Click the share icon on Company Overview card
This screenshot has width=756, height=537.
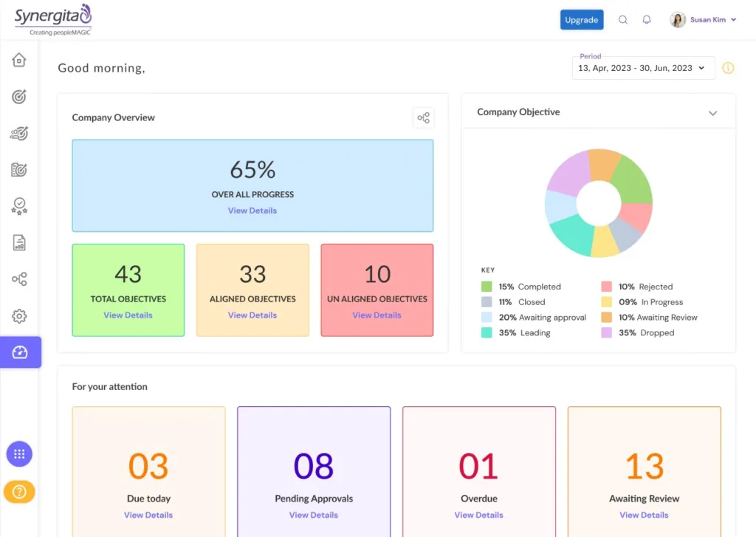(424, 117)
